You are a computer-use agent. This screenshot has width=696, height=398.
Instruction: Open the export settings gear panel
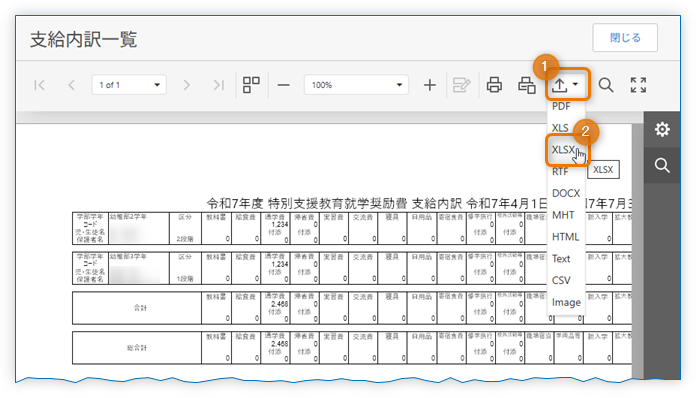pyautogui.click(x=662, y=130)
